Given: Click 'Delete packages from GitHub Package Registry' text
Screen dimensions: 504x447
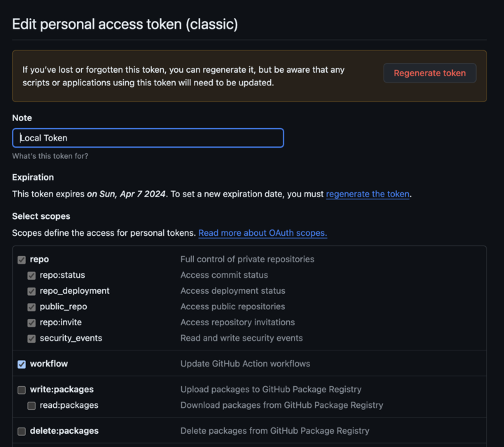Looking at the screenshot, I should click(x=275, y=431).
